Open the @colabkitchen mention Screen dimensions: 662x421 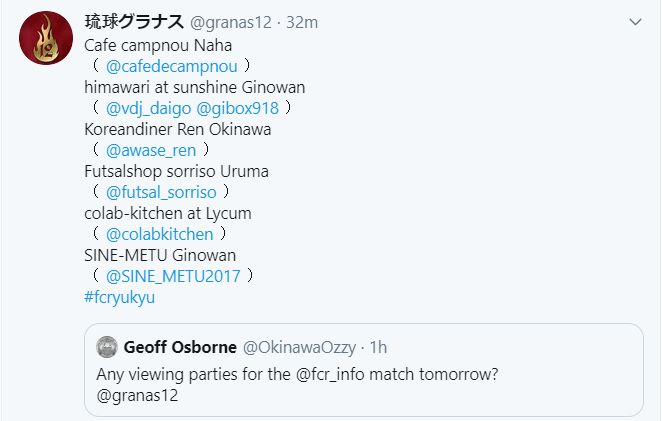(159, 234)
